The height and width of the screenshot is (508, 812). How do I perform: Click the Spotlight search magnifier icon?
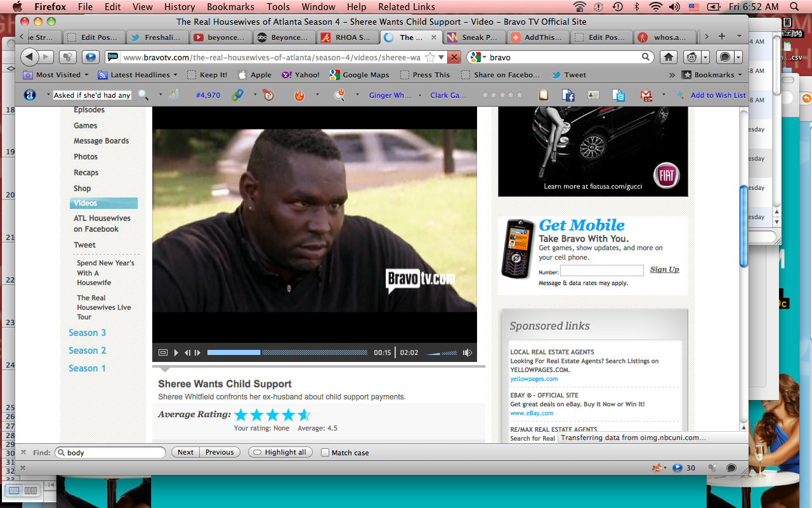click(794, 7)
